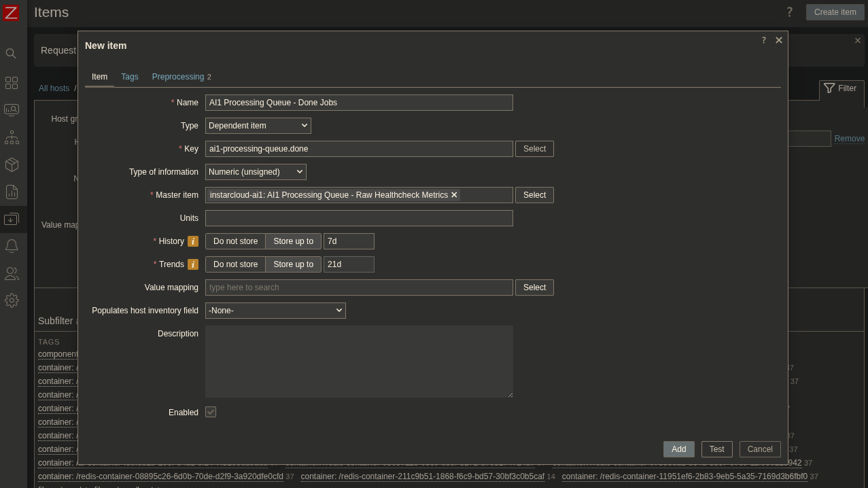Click Select button next to Key
Image resolution: width=868 pixels, height=488 pixels.
click(534, 149)
